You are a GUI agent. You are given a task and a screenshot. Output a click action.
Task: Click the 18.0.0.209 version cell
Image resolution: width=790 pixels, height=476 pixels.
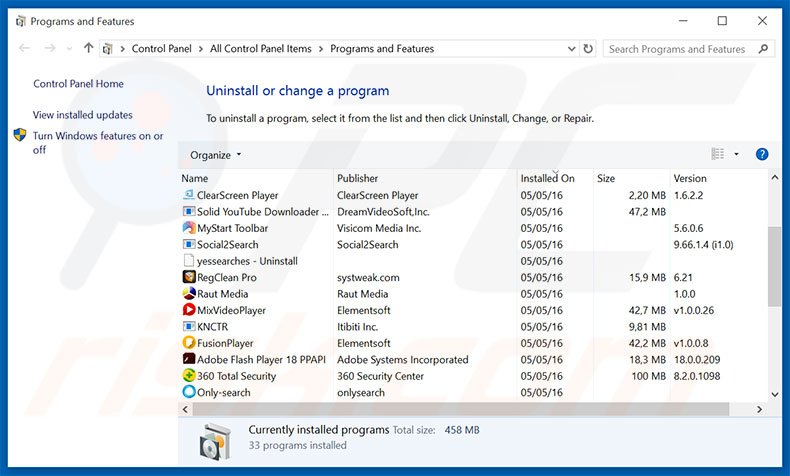(697, 360)
